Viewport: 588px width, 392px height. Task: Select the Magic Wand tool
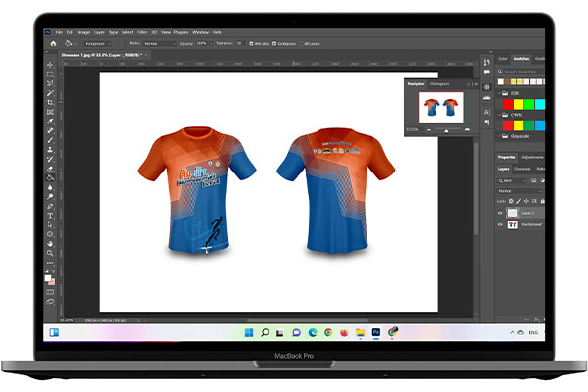[x=50, y=93]
